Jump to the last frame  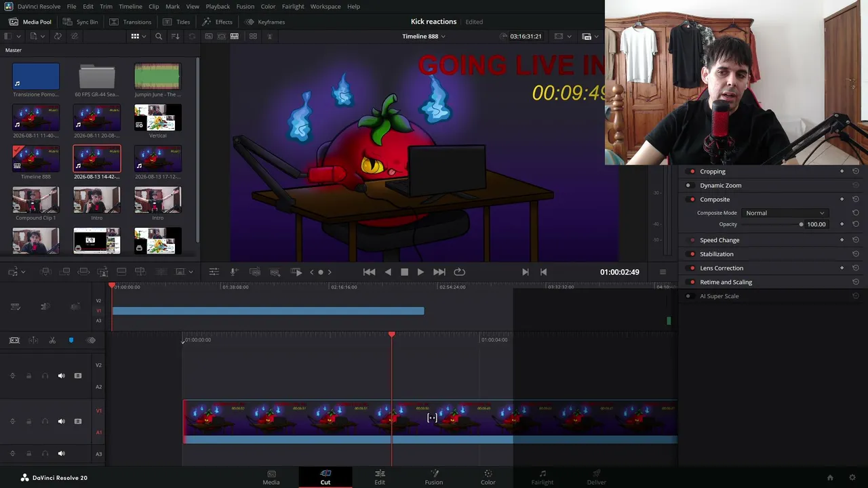pos(439,272)
